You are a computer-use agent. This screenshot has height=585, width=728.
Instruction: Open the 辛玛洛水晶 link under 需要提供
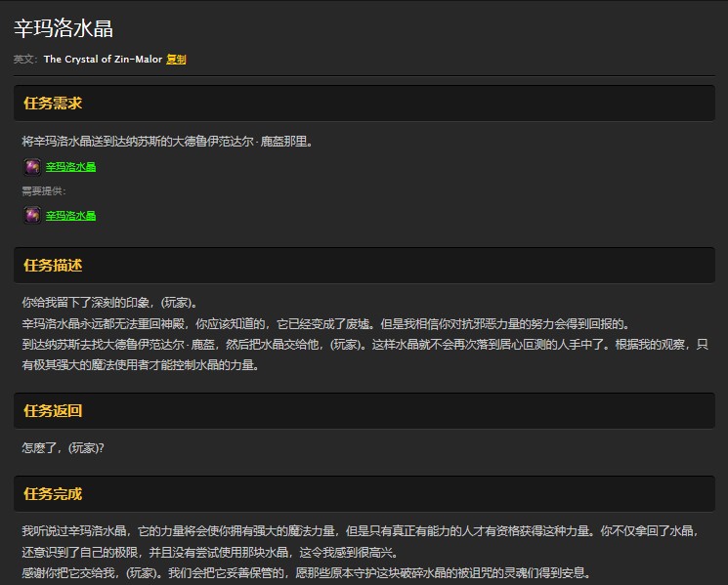pyautogui.click(x=70, y=216)
